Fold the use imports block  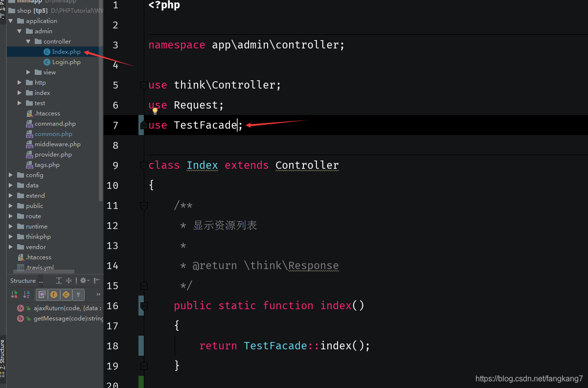click(144, 86)
